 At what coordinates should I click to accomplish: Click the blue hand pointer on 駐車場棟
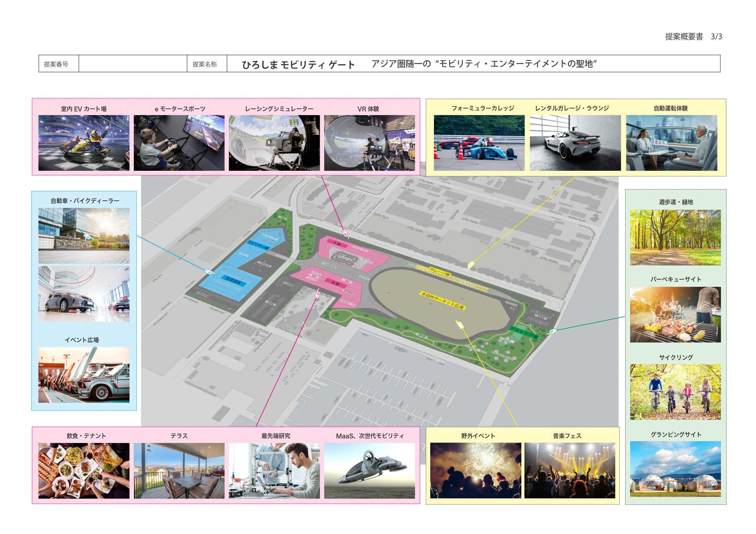209,272
